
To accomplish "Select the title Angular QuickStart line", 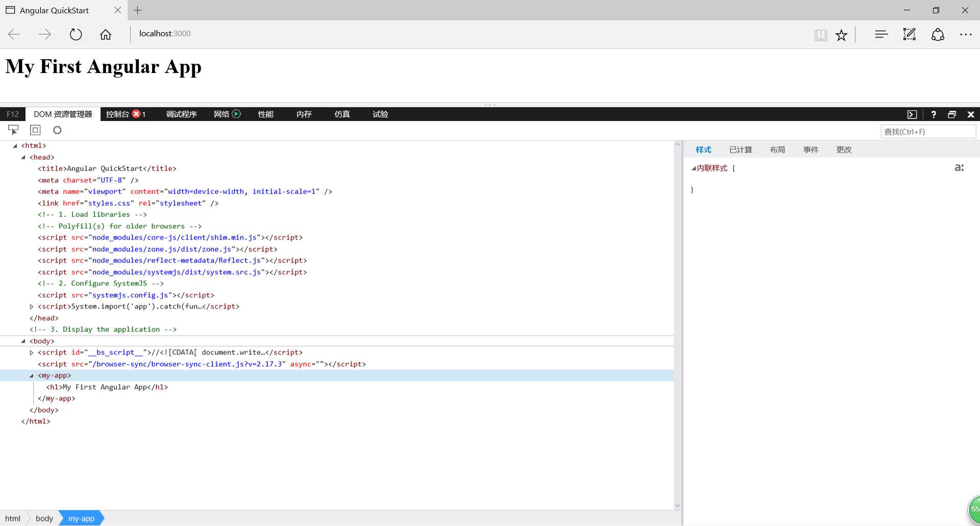I will pyautogui.click(x=107, y=169).
